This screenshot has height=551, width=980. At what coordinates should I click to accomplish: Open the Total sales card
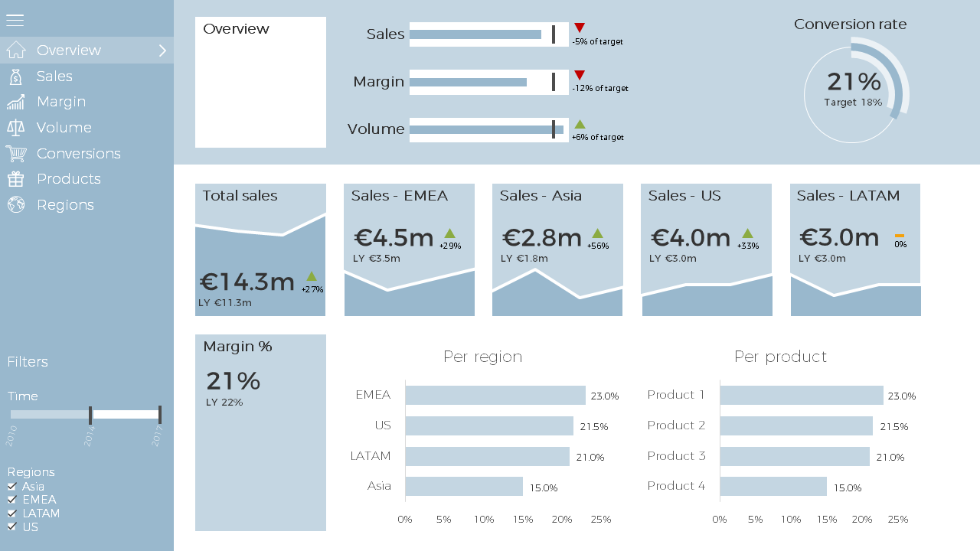(260, 249)
